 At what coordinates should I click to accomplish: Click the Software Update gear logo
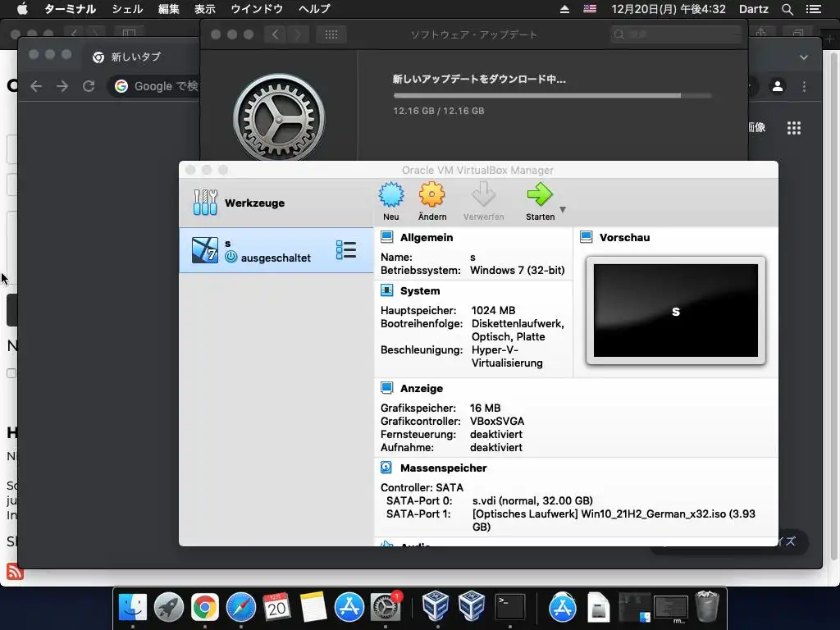click(279, 118)
